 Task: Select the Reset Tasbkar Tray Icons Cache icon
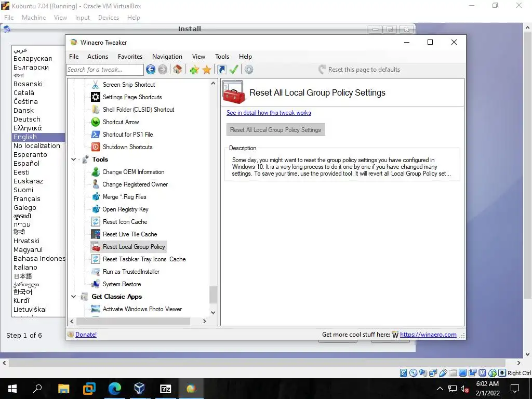(96, 259)
